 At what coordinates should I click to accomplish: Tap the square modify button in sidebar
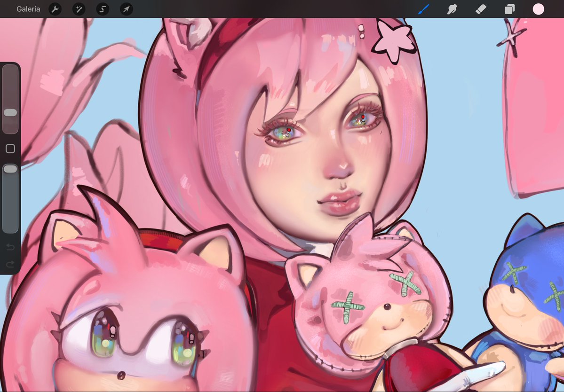pos(10,149)
